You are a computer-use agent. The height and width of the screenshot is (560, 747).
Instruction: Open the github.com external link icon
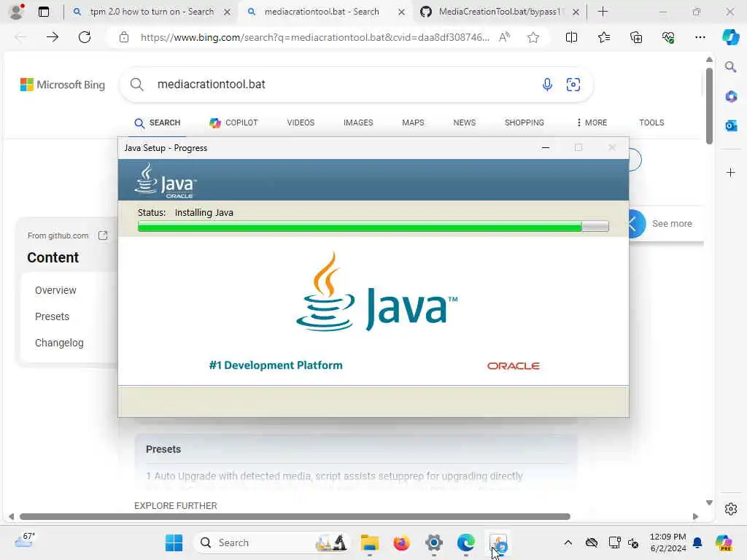coord(103,236)
